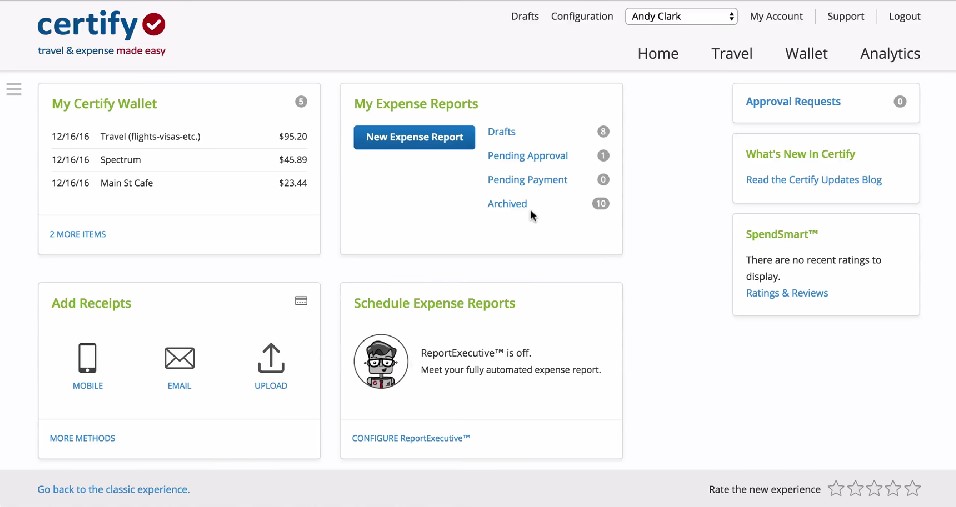Click the Approval Requests count badge
This screenshot has height=507, width=956.
(x=899, y=102)
